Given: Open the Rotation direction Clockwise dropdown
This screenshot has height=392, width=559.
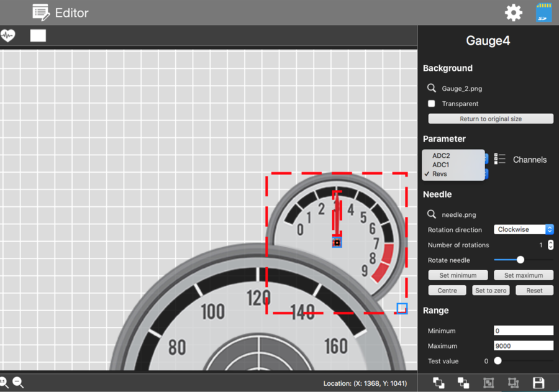Looking at the screenshot, I should 524,229.
